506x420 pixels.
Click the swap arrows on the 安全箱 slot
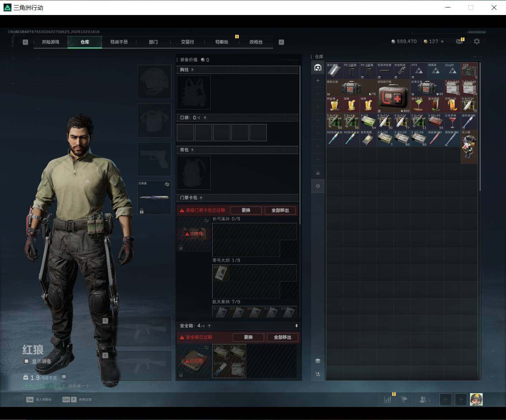click(206, 348)
